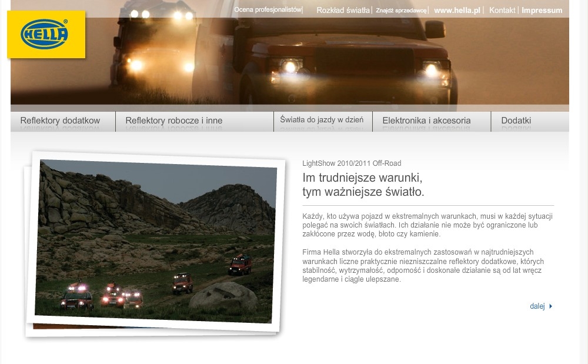
Task: Open Światła do jazdy w dzień tab
Action: 323,121
